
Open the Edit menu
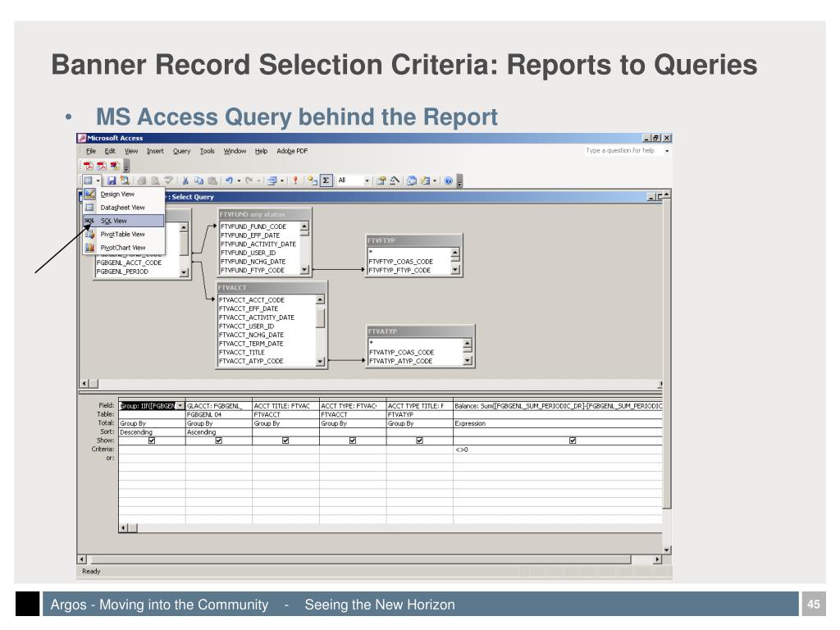(110, 151)
